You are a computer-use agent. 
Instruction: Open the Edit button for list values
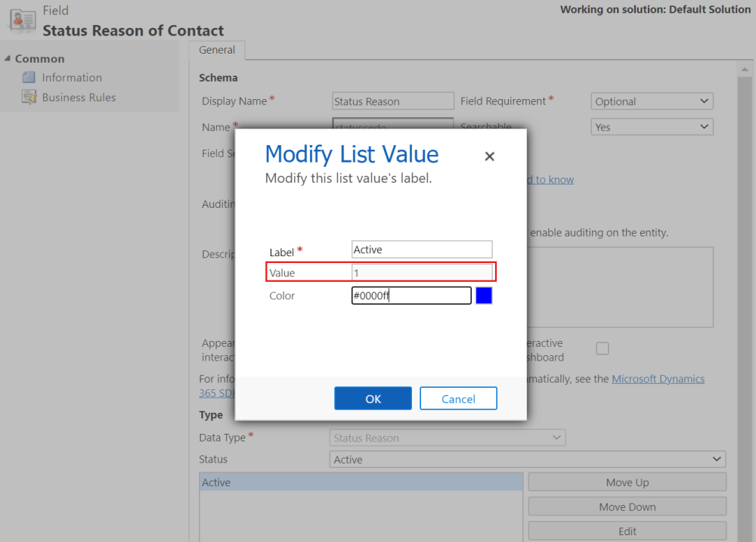627,531
